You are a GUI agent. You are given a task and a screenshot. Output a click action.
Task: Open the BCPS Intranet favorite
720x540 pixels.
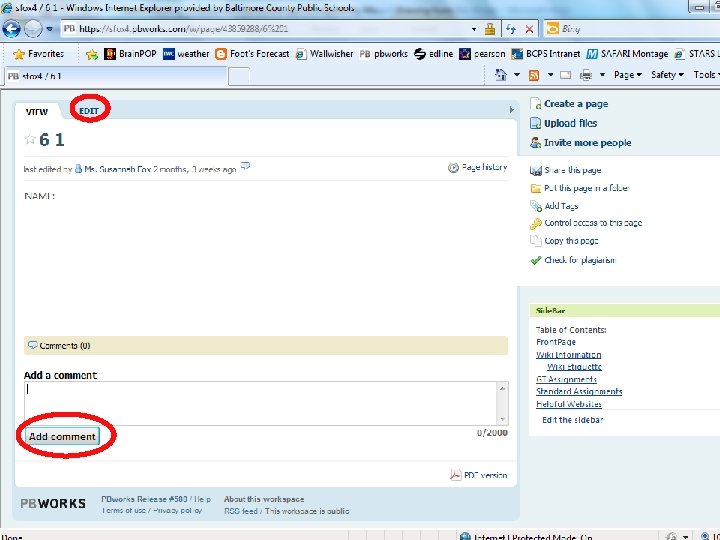click(546, 54)
